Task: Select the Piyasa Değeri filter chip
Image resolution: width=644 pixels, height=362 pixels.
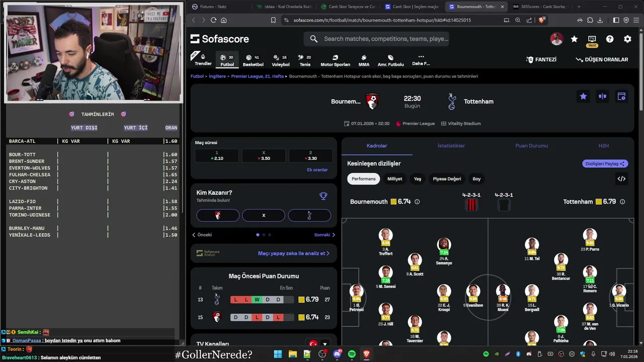Action: tap(447, 178)
